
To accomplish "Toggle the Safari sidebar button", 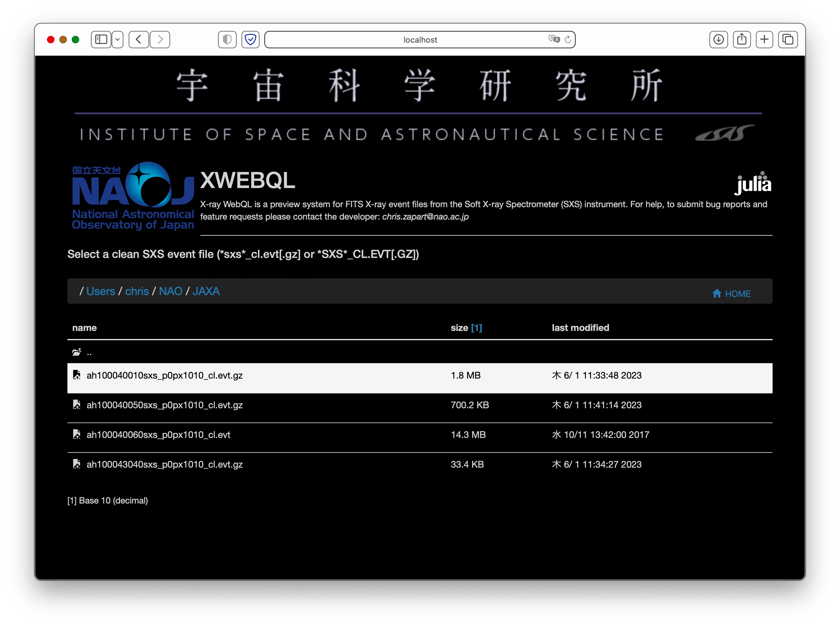I will click(101, 39).
